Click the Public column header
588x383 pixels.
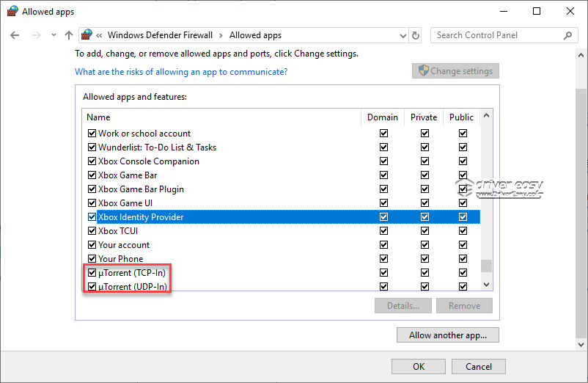coord(462,117)
